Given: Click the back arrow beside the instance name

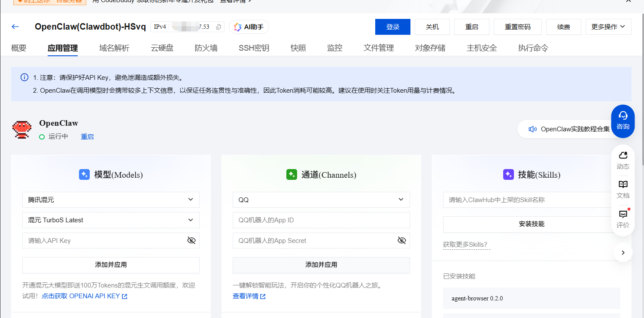Looking at the screenshot, I should coord(15,27).
